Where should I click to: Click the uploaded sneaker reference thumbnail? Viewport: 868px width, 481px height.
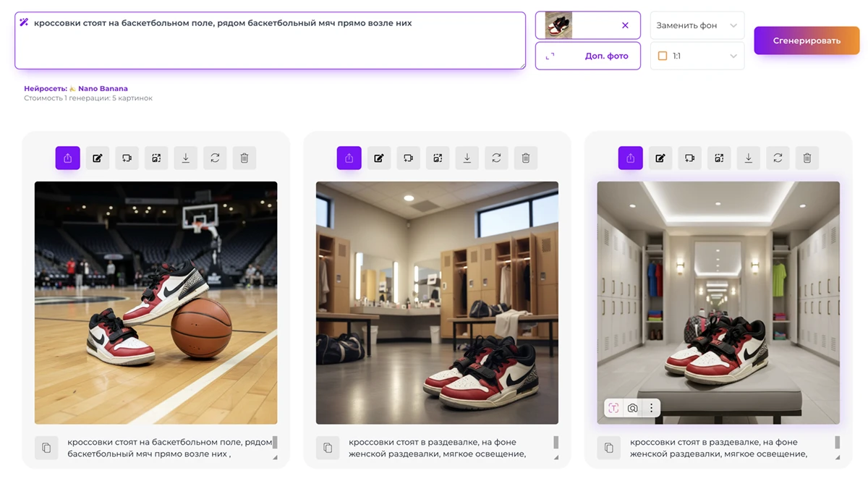coord(558,25)
